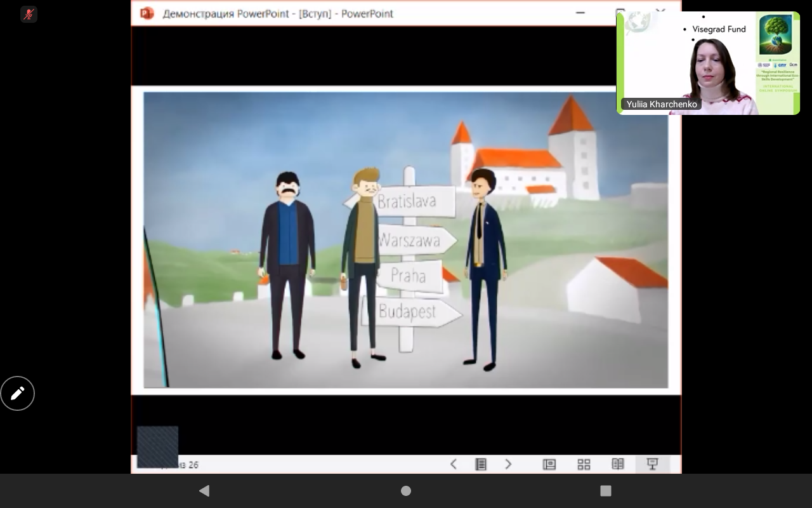The height and width of the screenshot is (508, 812).
Task: Select Yuliia Kharchenko's video thumbnail
Action: [x=707, y=63]
